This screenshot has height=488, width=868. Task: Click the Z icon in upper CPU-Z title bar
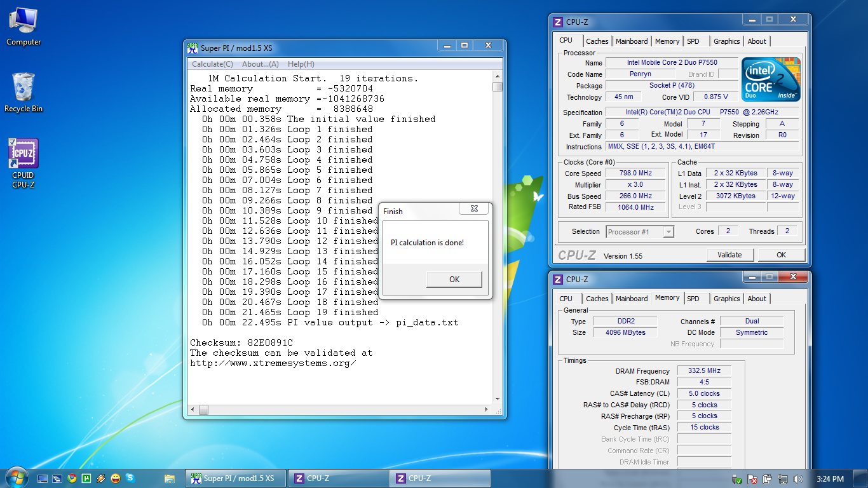[558, 22]
